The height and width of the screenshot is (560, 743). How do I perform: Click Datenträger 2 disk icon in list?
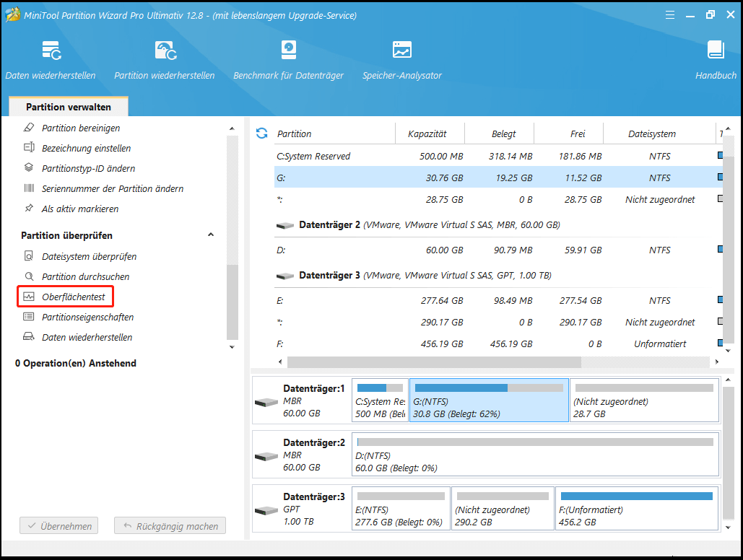tap(284, 226)
